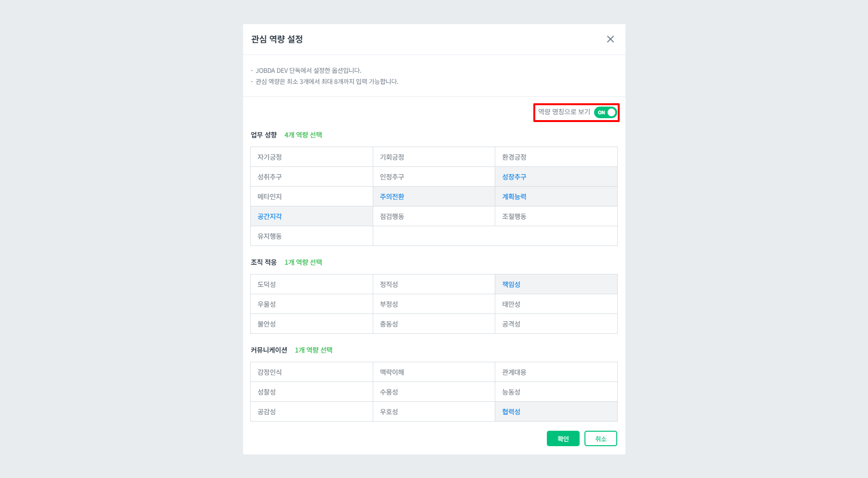
Task: Deselect the 공간지각 competency
Action: tap(269, 216)
